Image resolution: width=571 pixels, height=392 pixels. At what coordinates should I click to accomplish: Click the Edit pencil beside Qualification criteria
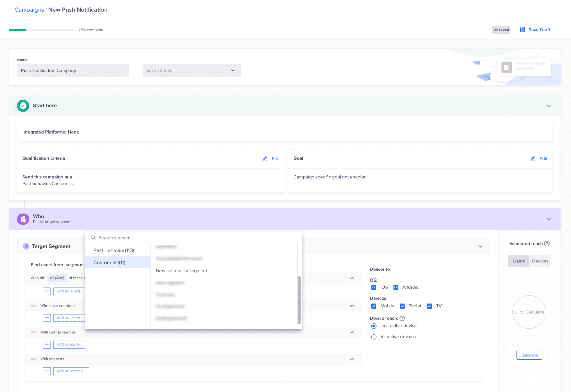pos(265,158)
